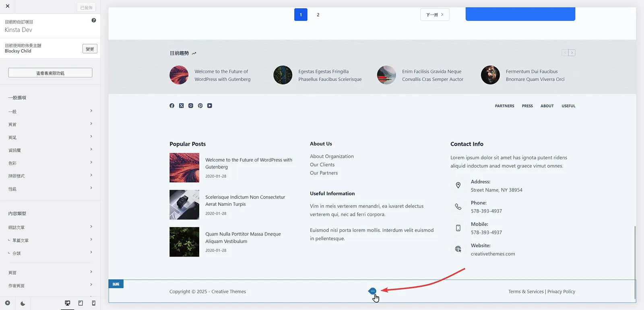Open trending thumbnail for Enim Facilisis Gravida
This screenshot has height=310, width=644.
tap(386, 75)
